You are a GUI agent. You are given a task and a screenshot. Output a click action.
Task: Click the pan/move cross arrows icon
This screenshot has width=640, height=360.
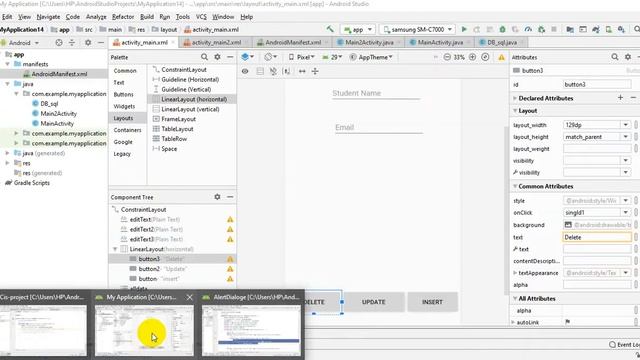point(315,71)
